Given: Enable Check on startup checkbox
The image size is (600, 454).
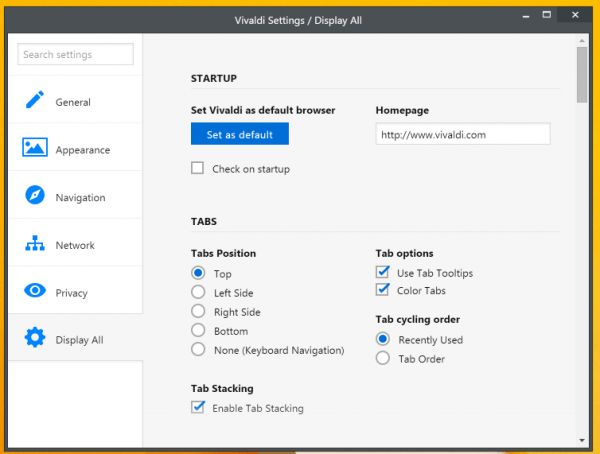Looking at the screenshot, I should (x=198, y=169).
